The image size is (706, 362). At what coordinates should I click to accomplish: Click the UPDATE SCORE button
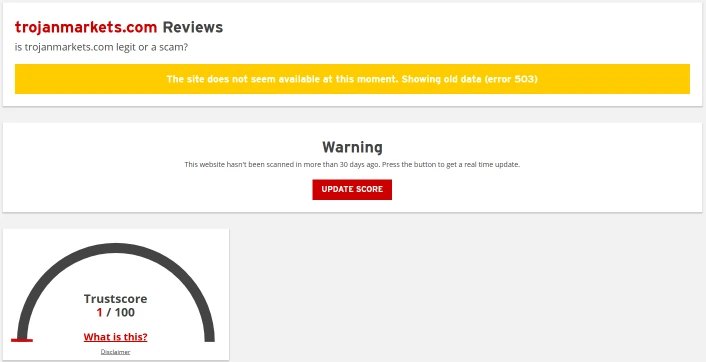352,190
